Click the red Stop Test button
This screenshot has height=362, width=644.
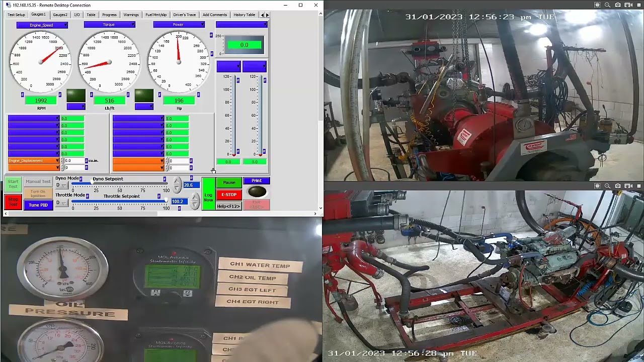tap(13, 202)
